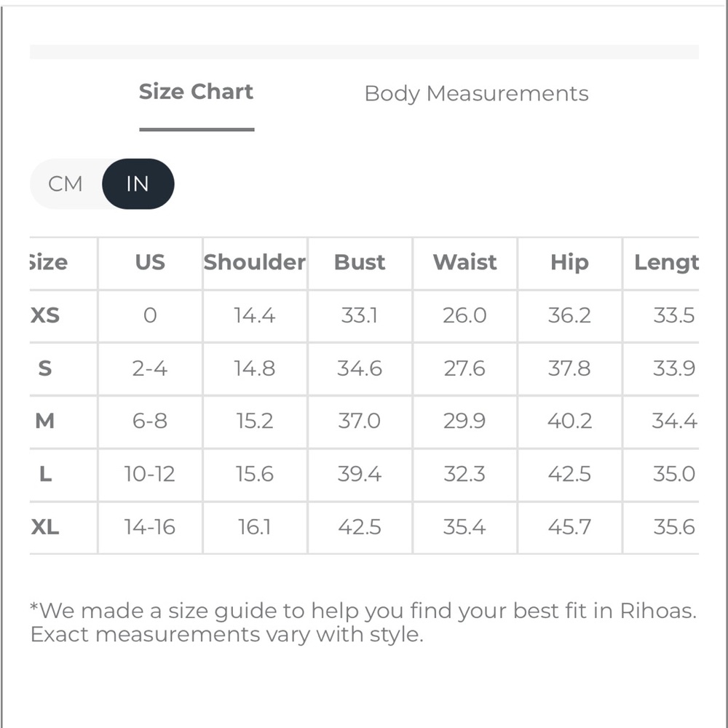Click the Waist column header
Image resolution: width=728 pixels, height=728 pixels.
pos(464,262)
